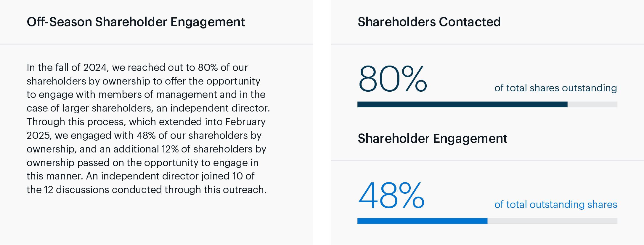
Task: Click the Shareholder Engagement heading above 48%
Action: pos(432,139)
